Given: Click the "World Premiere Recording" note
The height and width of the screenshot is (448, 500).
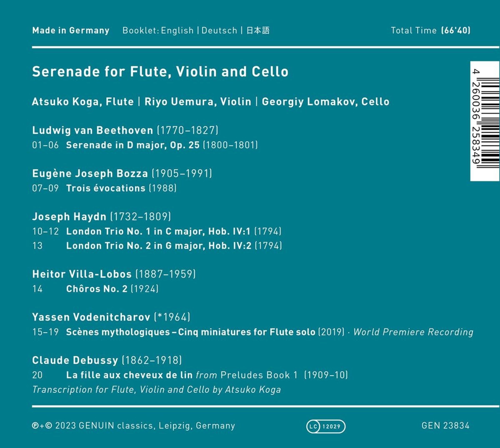Looking at the screenshot, I should coord(413,332).
